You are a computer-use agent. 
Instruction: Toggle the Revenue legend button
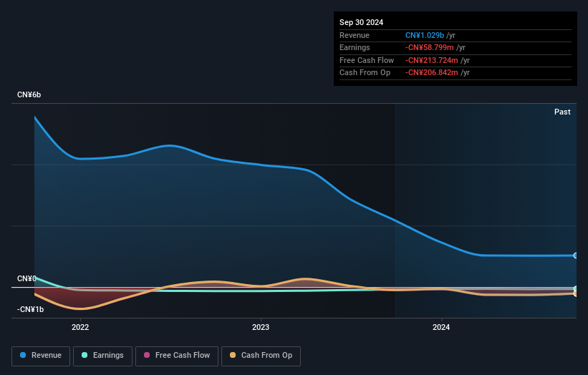coord(41,356)
